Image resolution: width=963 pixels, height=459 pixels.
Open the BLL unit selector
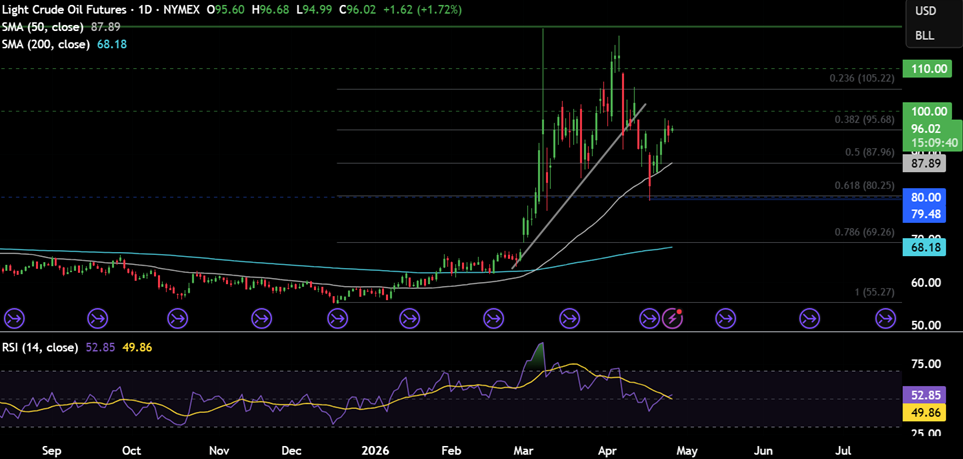(925, 35)
